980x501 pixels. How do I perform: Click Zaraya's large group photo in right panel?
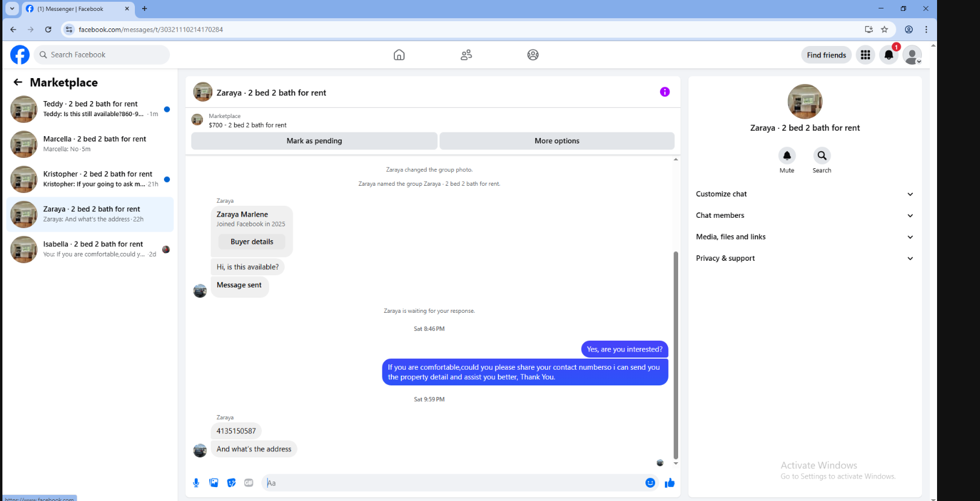pyautogui.click(x=805, y=102)
